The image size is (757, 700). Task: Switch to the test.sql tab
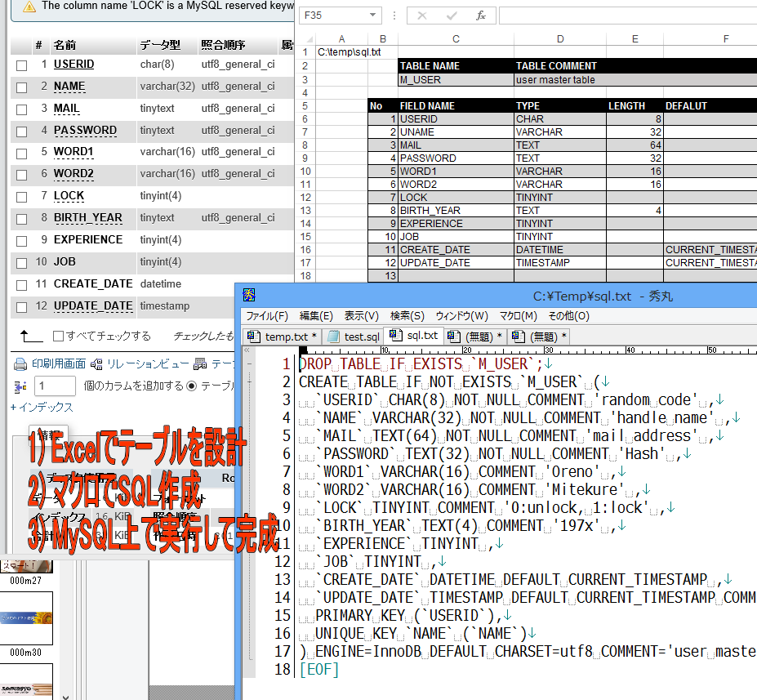(354, 337)
